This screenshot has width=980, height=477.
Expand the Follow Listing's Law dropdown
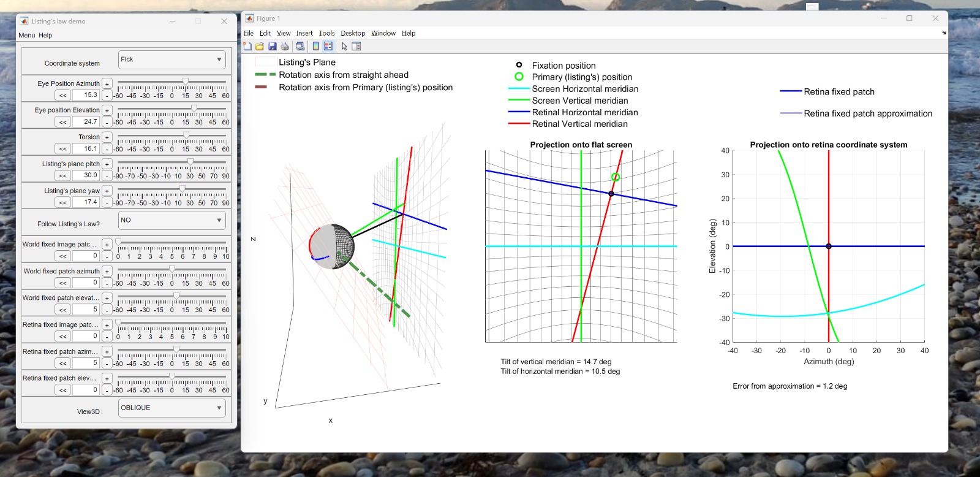pyautogui.click(x=171, y=220)
